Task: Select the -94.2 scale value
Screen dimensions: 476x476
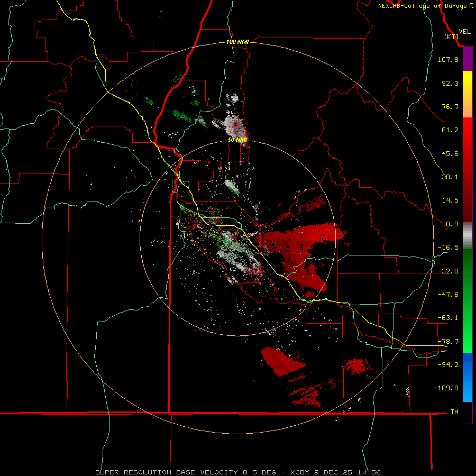Action: 448,364
